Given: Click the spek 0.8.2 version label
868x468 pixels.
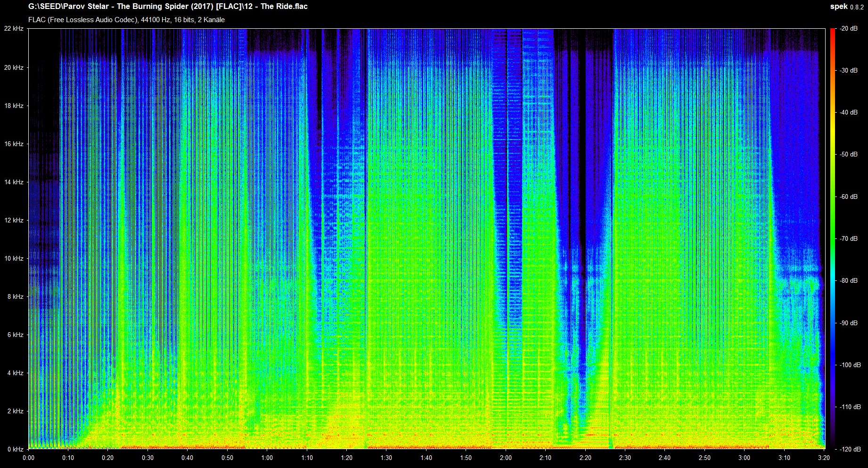Looking at the screenshot, I should point(846,7).
